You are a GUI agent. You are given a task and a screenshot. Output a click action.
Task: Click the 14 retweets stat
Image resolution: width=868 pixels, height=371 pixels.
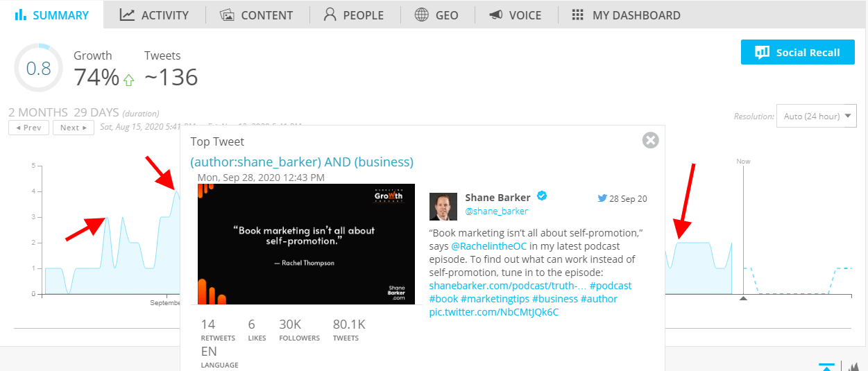pyautogui.click(x=217, y=330)
